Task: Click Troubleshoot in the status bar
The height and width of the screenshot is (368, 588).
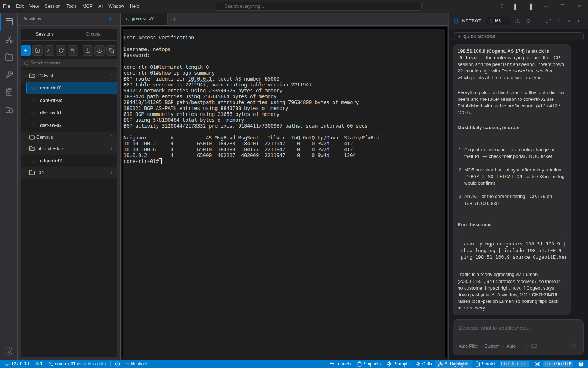Action: [x=131, y=364]
